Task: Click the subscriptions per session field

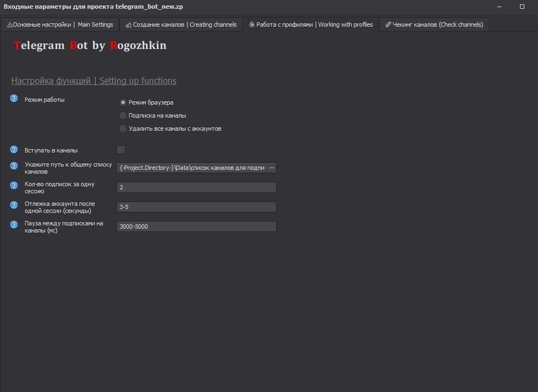Action: 196,187
